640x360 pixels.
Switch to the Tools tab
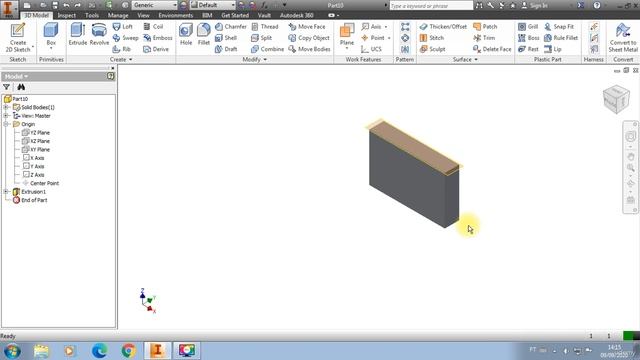92,16
